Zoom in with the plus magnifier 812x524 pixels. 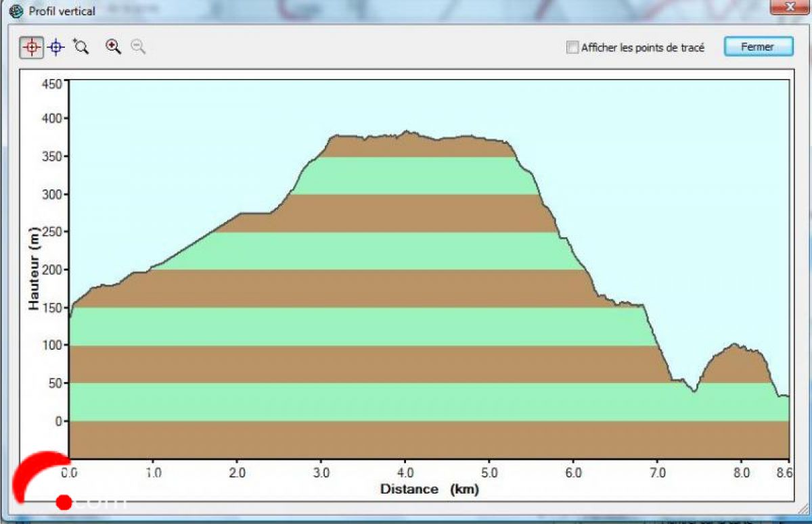click(x=113, y=47)
